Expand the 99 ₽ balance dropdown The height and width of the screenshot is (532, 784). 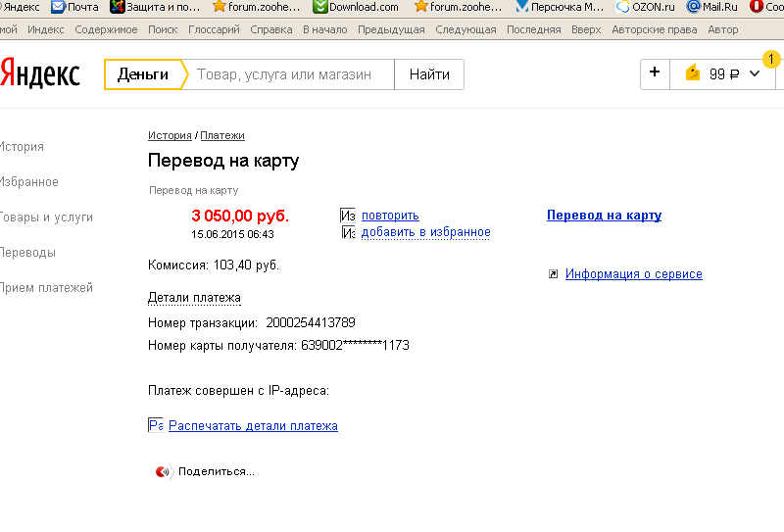755,74
